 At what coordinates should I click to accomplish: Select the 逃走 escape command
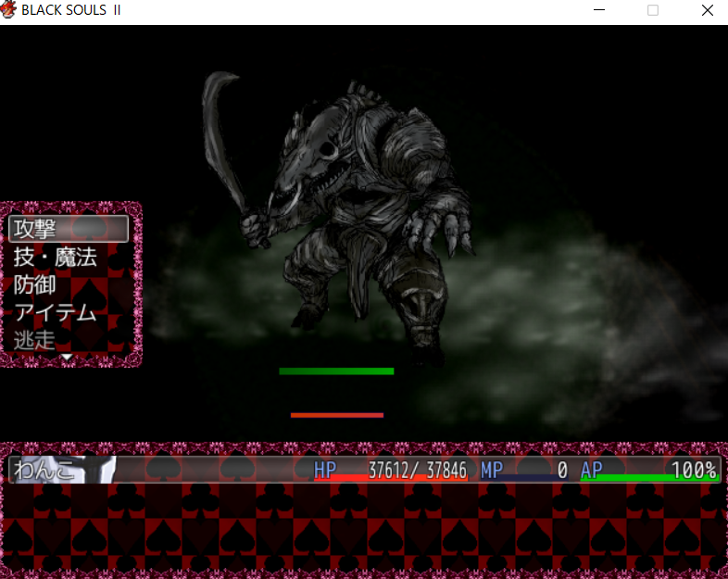[x=34, y=340]
